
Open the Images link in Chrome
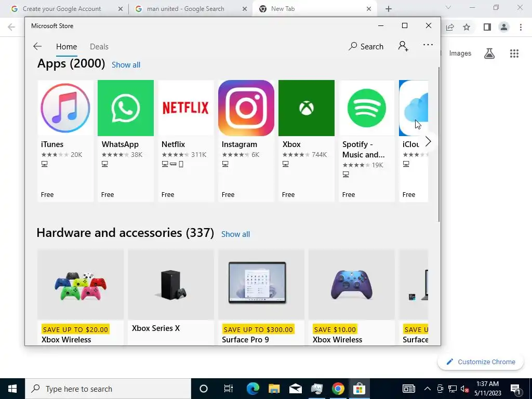(x=460, y=54)
